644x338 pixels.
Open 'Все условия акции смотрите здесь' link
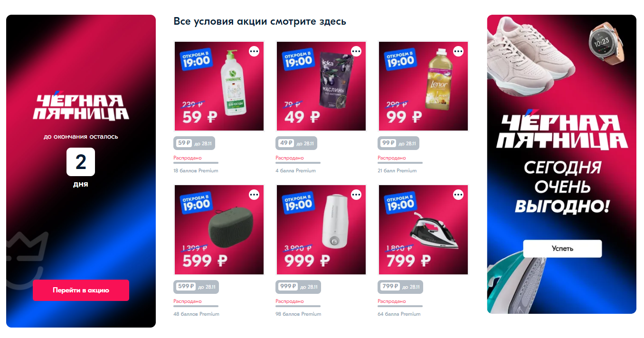pyautogui.click(x=260, y=21)
